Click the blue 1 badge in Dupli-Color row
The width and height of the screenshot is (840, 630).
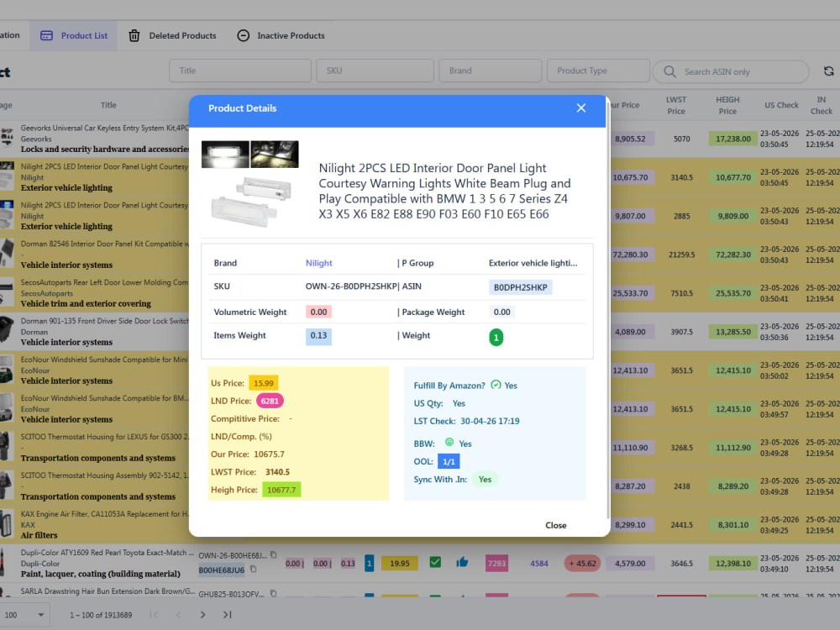(369, 563)
